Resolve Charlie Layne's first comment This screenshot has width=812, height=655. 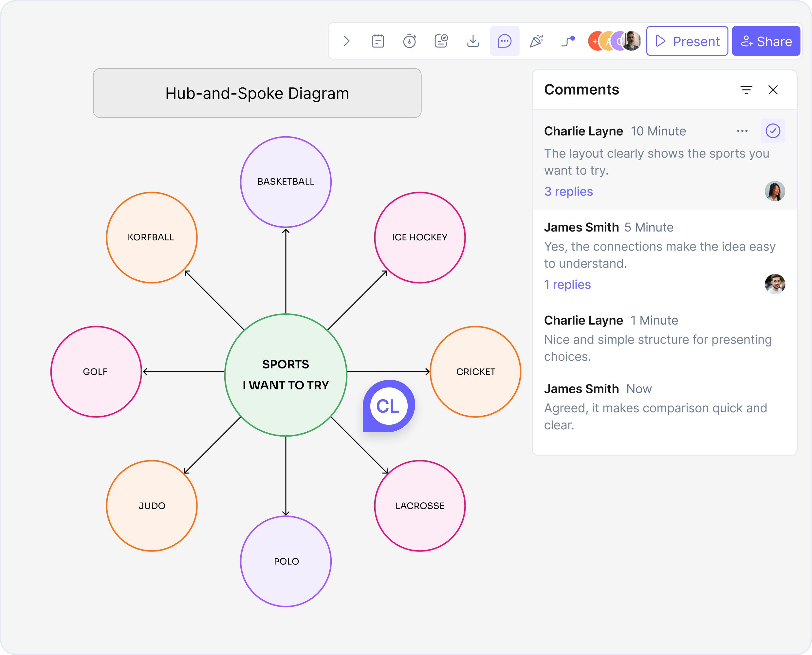(x=773, y=131)
